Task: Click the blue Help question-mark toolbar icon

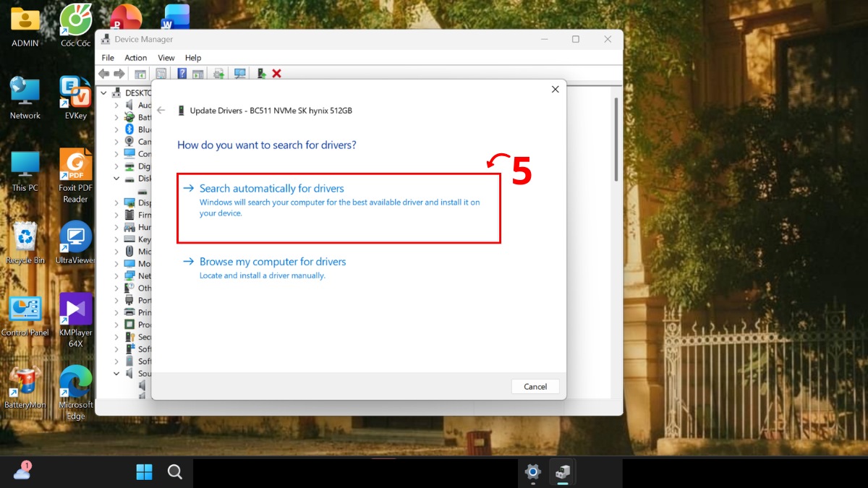Action: [x=182, y=74]
